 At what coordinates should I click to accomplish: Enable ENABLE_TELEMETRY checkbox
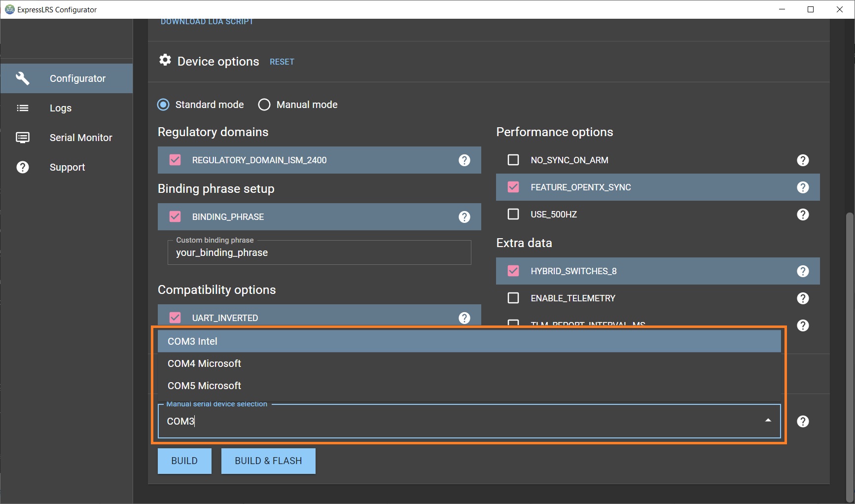point(513,298)
